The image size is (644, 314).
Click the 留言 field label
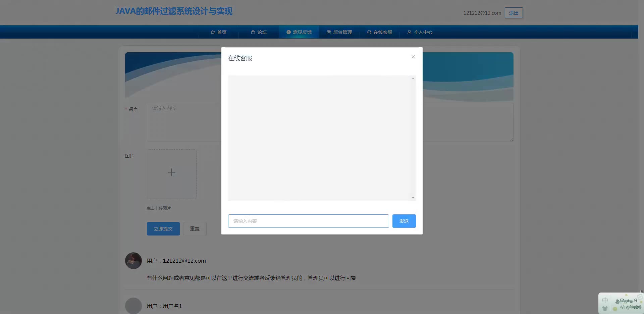click(133, 109)
